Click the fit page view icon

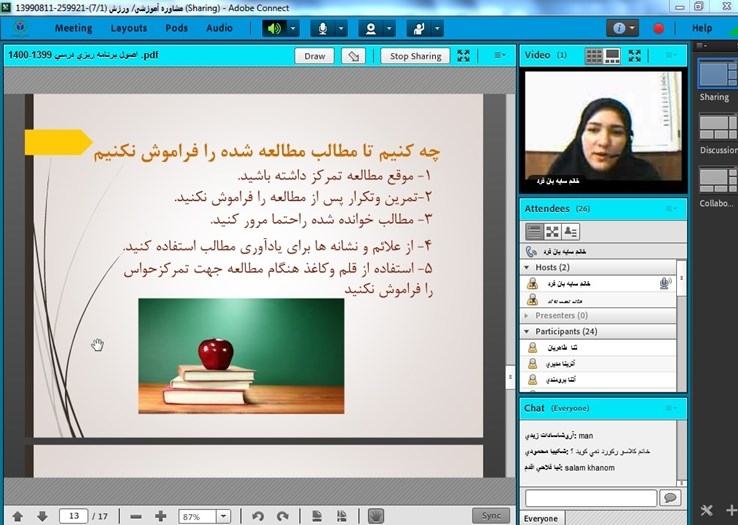click(317, 517)
